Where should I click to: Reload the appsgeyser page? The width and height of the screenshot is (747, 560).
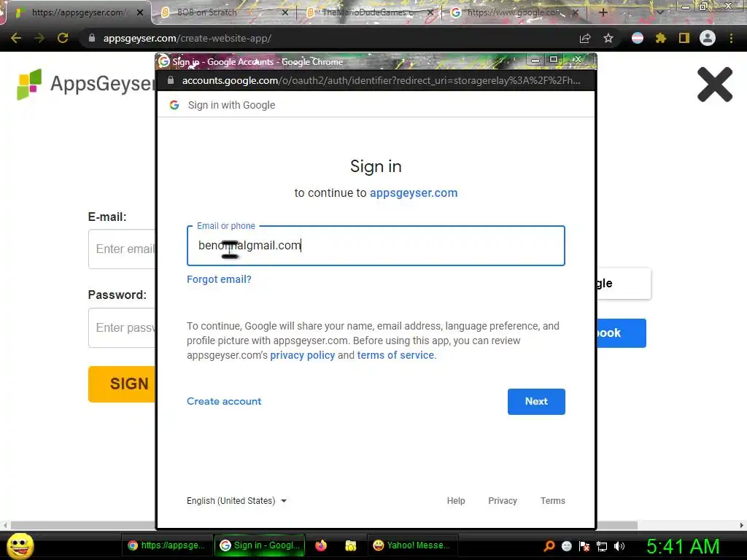point(63,38)
